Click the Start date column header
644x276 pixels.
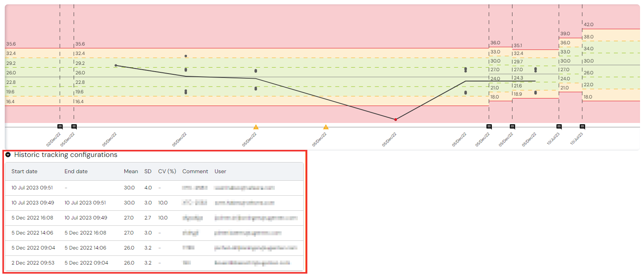click(x=25, y=172)
